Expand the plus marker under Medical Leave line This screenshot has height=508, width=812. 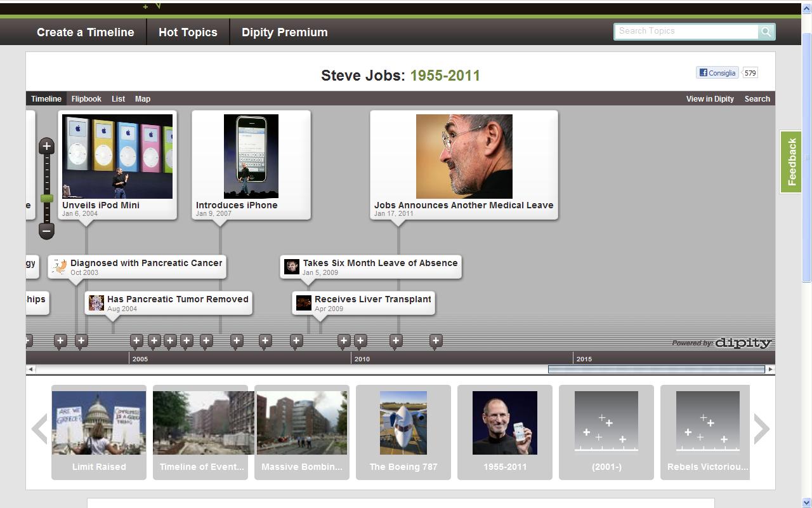tap(396, 342)
